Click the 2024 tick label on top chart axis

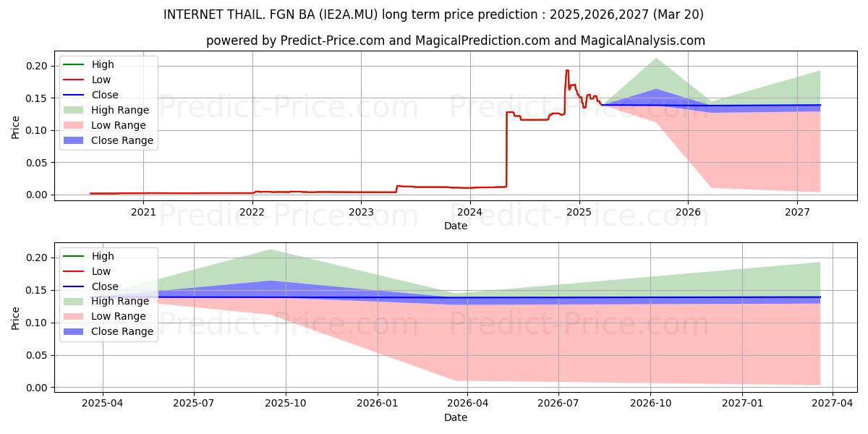(x=470, y=212)
